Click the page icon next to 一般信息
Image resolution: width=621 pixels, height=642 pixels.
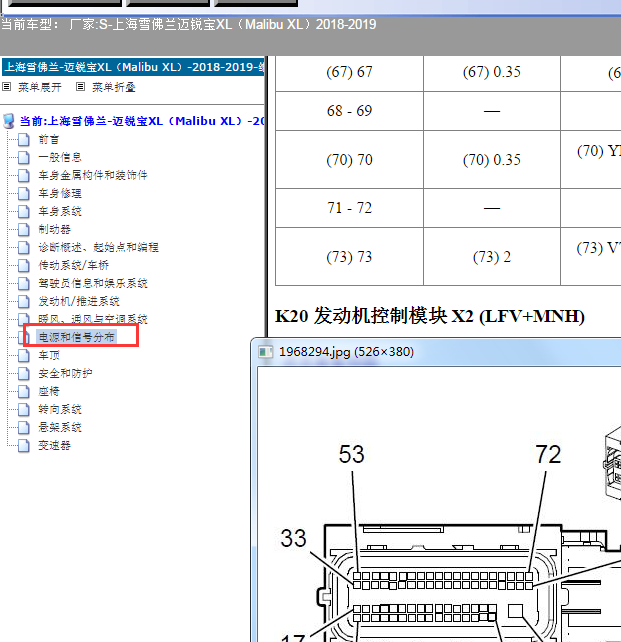pyautogui.click(x=24, y=158)
